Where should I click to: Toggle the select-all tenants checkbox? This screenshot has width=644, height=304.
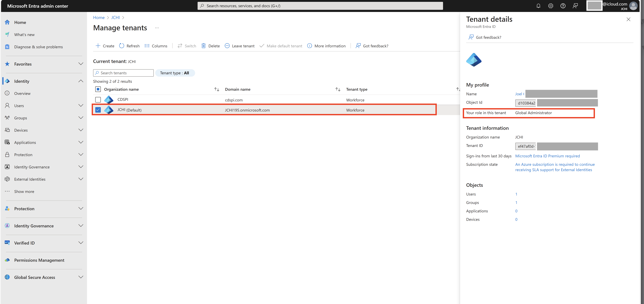[98, 89]
